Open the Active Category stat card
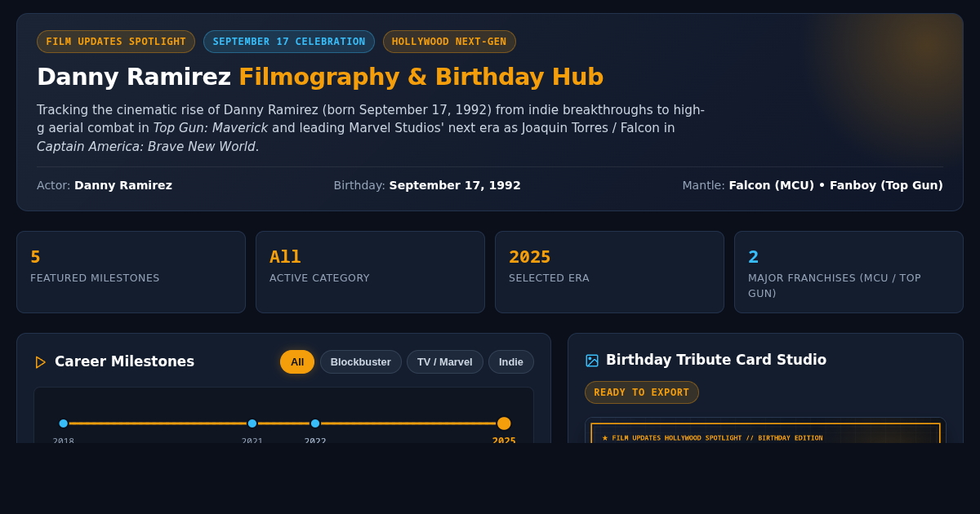 coord(370,272)
